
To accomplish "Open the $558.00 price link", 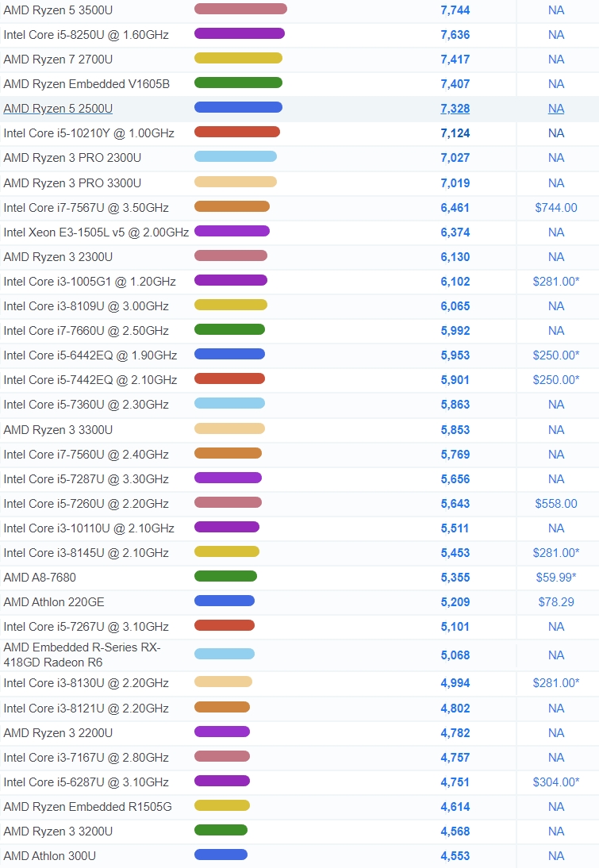I will [556, 504].
